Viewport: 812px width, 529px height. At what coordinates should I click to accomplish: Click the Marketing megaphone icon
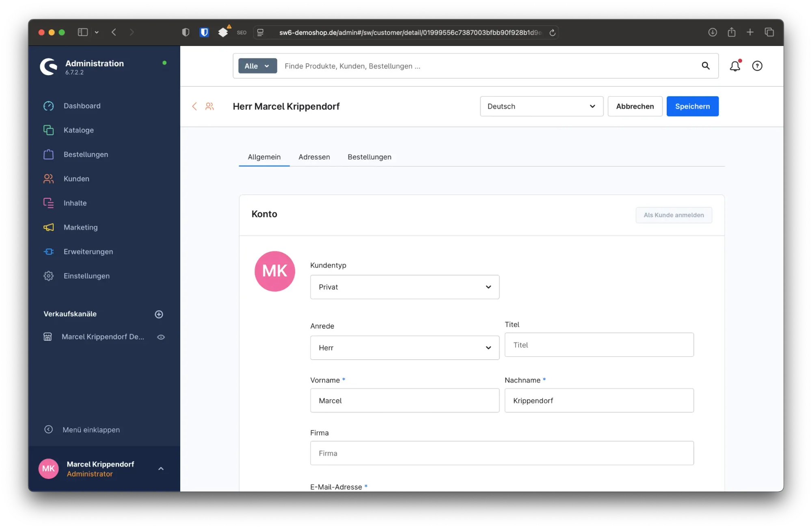click(48, 227)
